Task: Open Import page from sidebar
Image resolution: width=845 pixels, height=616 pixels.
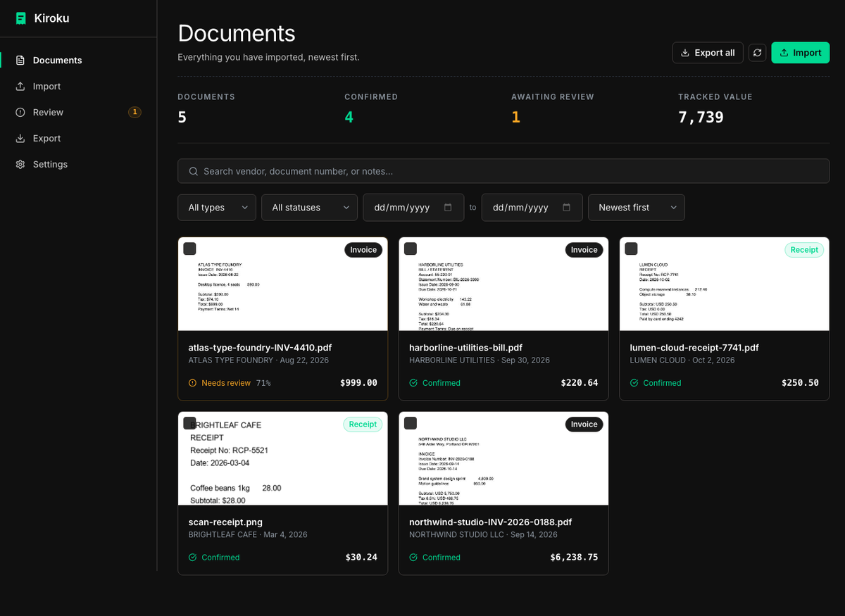Action: 78,86
